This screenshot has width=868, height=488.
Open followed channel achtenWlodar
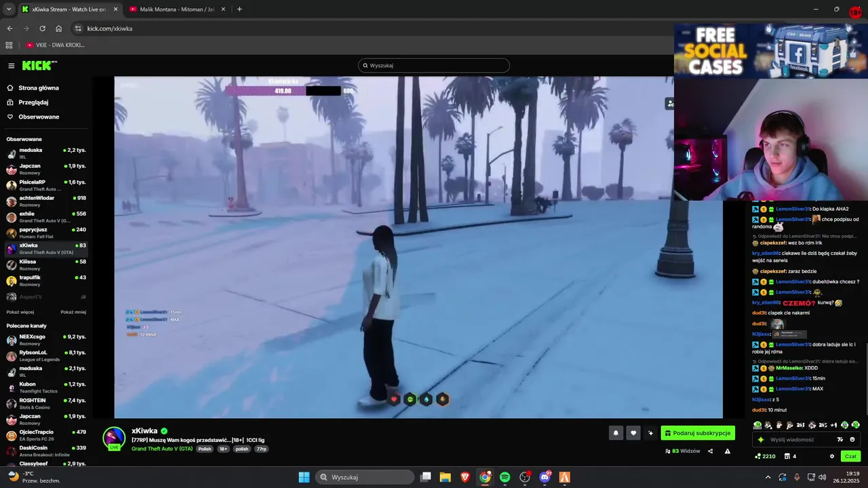[x=46, y=201]
